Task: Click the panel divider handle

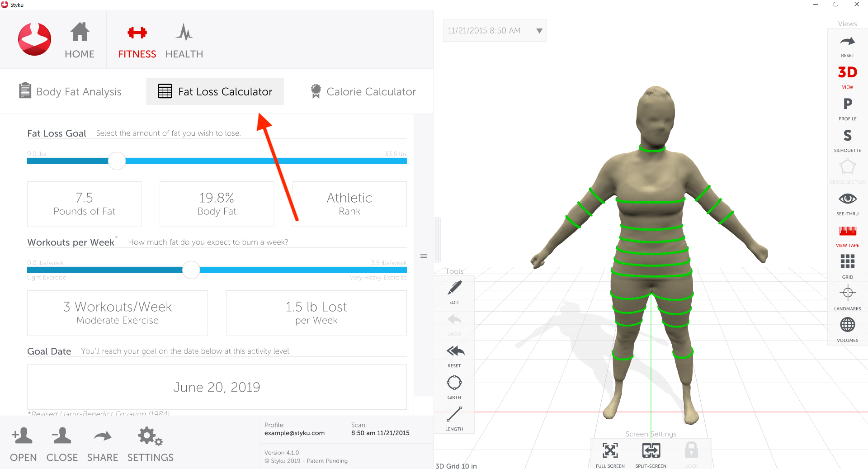Action: pyautogui.click(x=424, y=256)
